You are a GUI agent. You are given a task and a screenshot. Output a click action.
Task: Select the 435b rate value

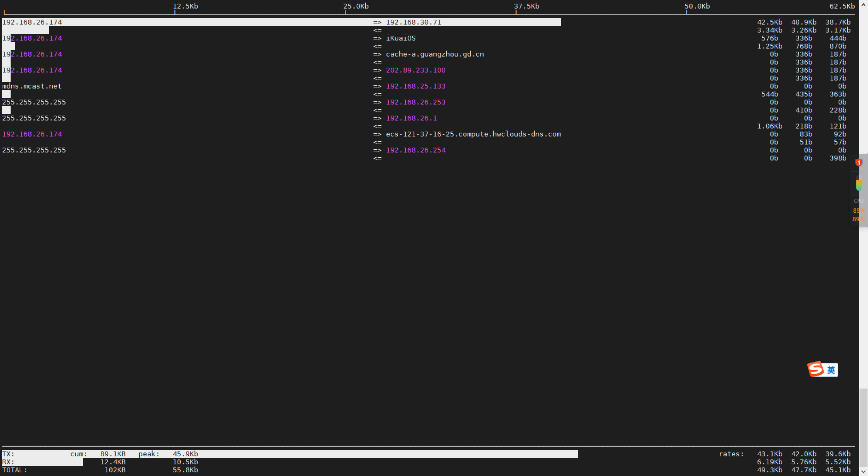point(804,94)
